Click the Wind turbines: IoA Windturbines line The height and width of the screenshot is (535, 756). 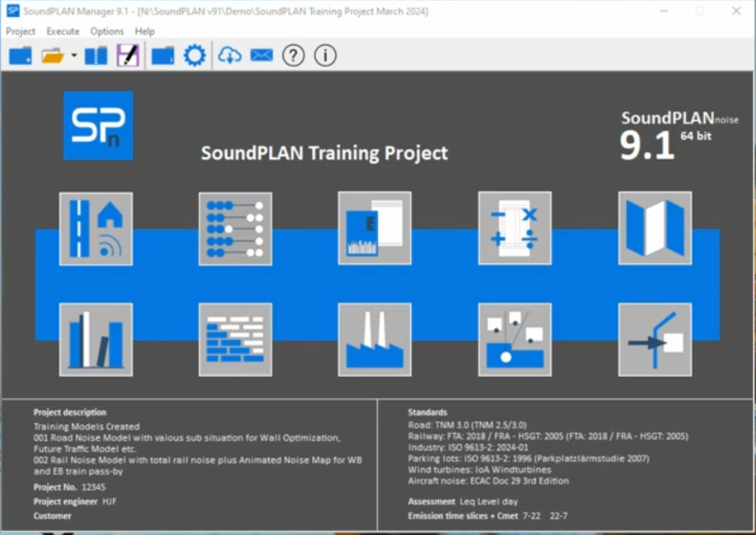click(479, 470)
